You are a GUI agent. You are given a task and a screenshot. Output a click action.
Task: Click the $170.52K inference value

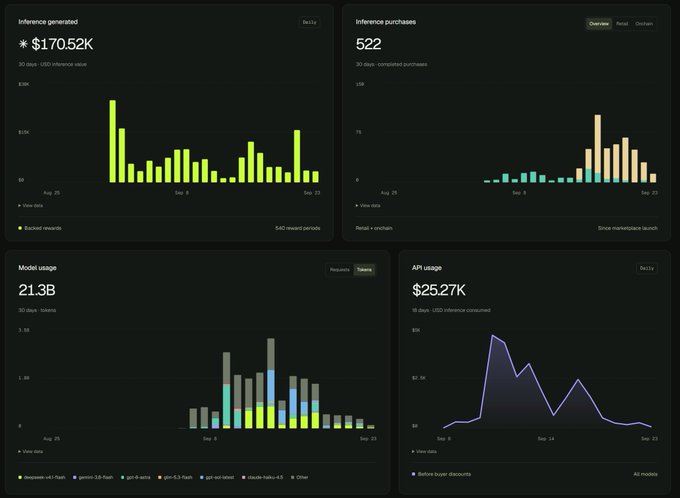tap(62, 44)
